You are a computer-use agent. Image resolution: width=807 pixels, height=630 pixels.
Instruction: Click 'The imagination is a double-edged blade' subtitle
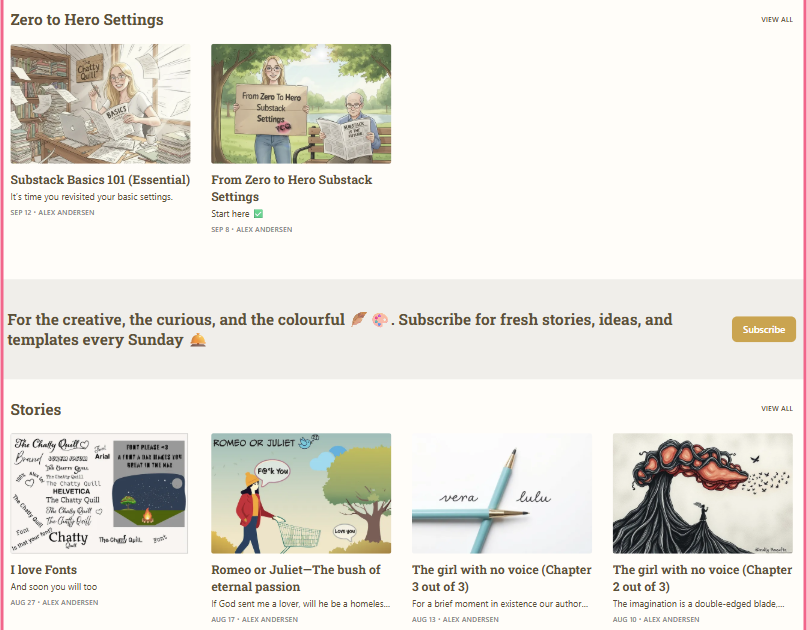[x=698, y=604]
